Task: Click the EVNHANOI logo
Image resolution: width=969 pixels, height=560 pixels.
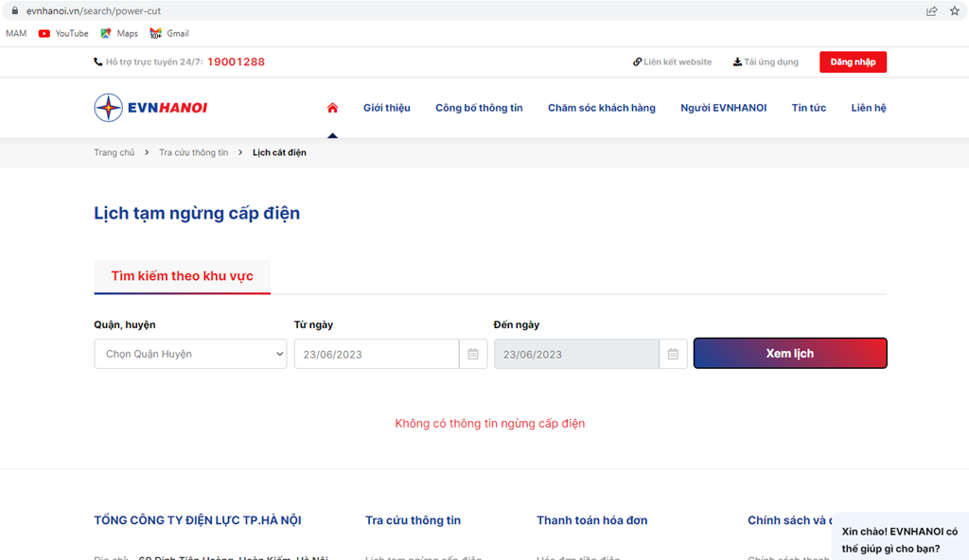Action: click(150, 108)
